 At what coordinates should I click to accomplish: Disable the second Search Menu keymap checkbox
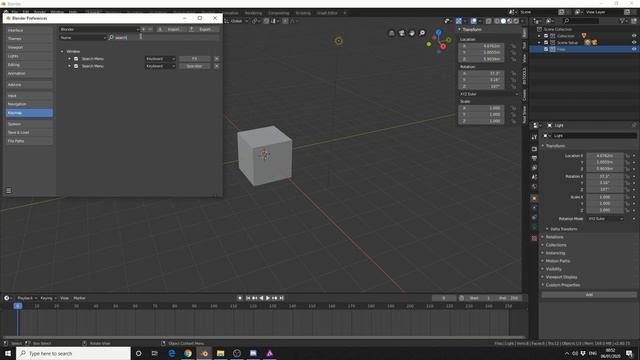(76, 66)
